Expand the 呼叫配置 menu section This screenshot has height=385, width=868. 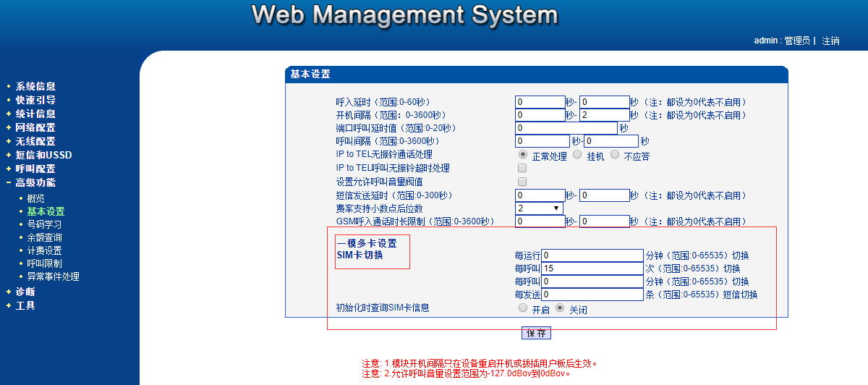pos(35,169)
